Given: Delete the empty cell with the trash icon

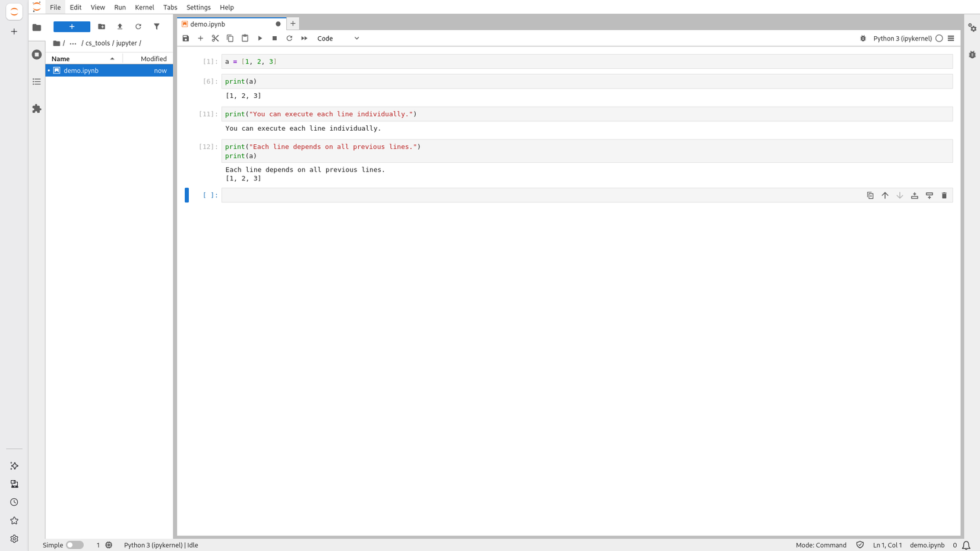Looking at the screenshot, I should 944,195.
